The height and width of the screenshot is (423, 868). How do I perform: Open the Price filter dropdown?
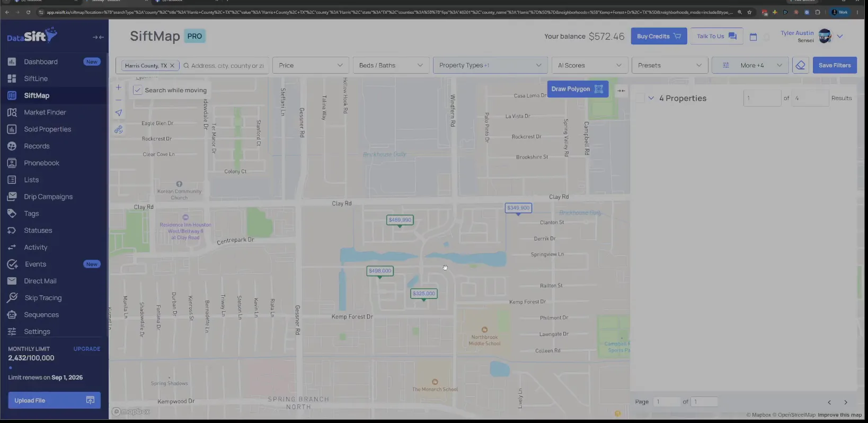(x=311, y=65)
